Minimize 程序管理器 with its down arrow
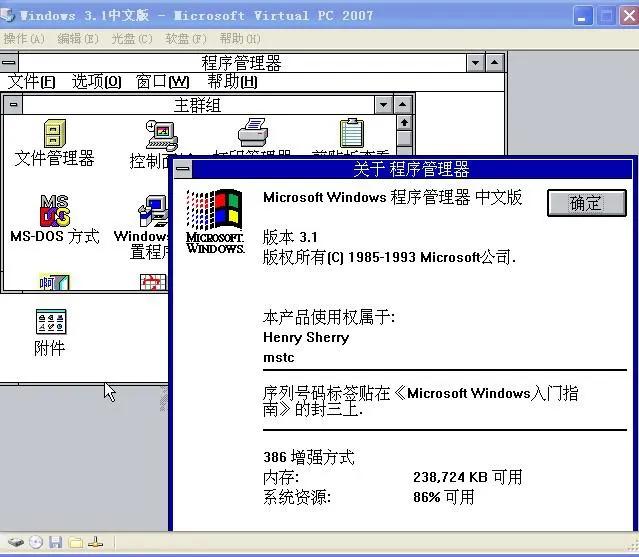The image size is (639, 557). point(475,62)
